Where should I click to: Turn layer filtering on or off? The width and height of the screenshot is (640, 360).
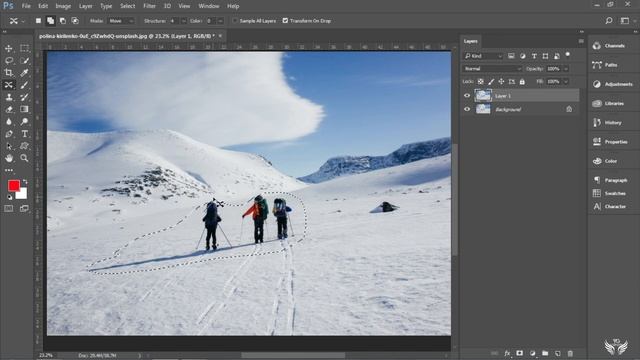click(x=568, y=55)
